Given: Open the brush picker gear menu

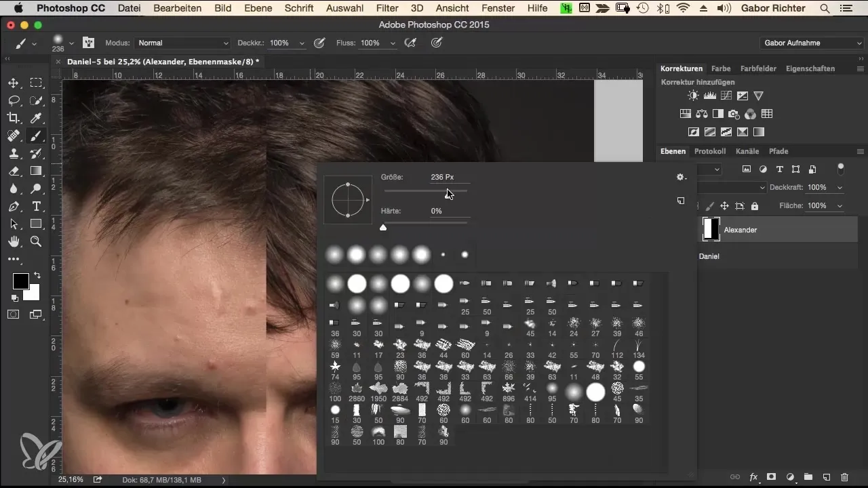Looking at the screenshot, I should pos(681,177).
